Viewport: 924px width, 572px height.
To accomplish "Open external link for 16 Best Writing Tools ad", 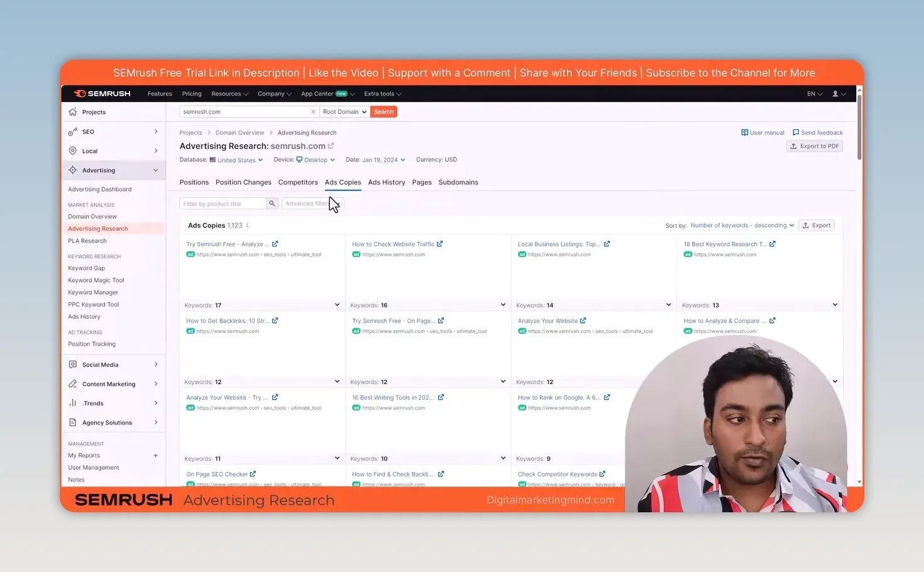I will coord(441,397).
